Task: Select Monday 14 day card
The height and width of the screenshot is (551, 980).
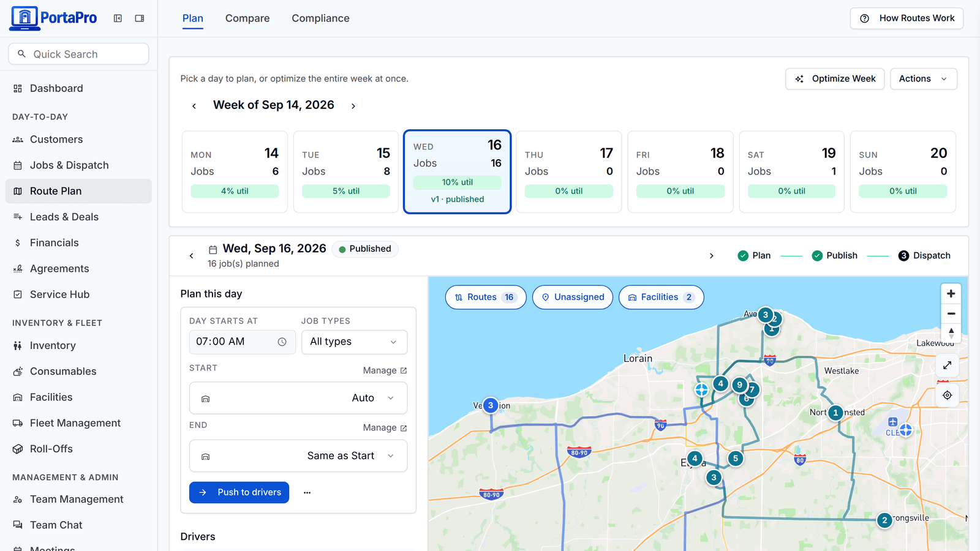Action: (235, 172)
